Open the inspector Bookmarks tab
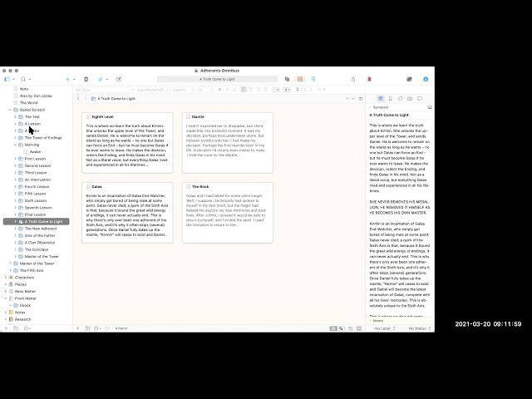Viewport: 532px width, 399px height. pyautogui.click(x=391, y=98)
